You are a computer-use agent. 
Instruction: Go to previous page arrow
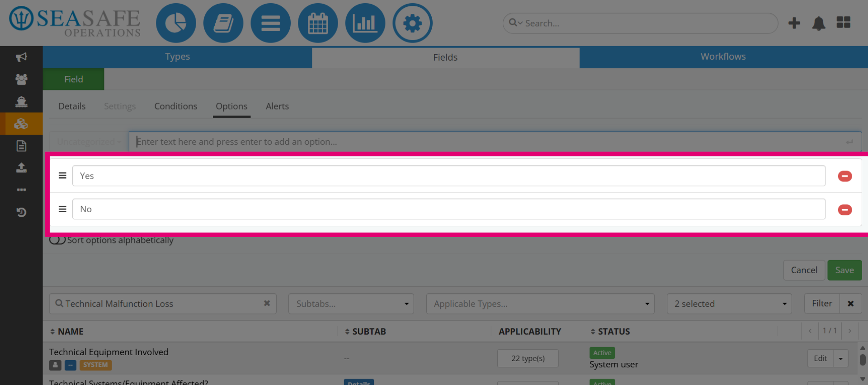(810, 331)
